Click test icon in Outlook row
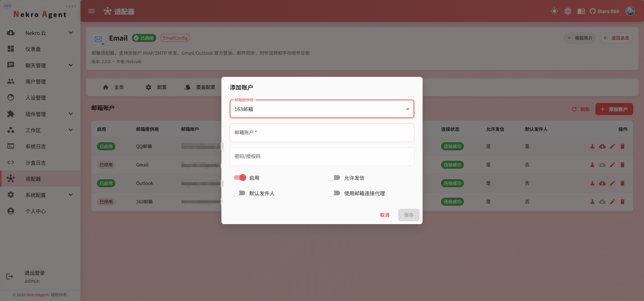The height and width of the screenshot is (301, 644). 592,183
